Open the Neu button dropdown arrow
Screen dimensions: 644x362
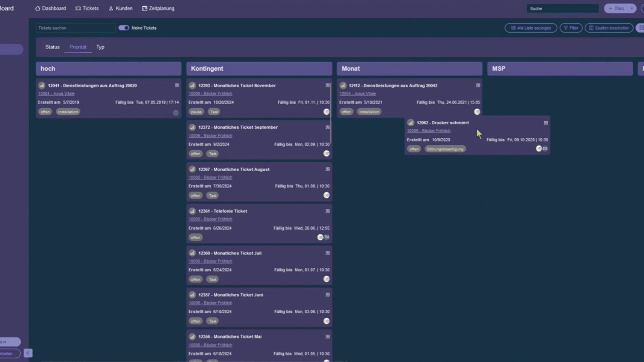coord(632,8)
